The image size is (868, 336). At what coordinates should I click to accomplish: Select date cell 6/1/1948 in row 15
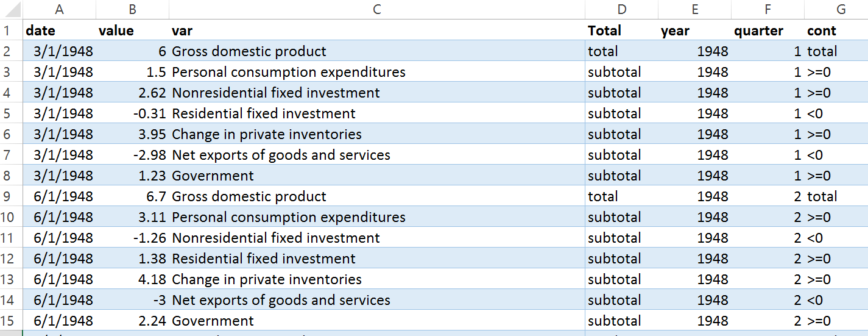[x=59, y=321]
